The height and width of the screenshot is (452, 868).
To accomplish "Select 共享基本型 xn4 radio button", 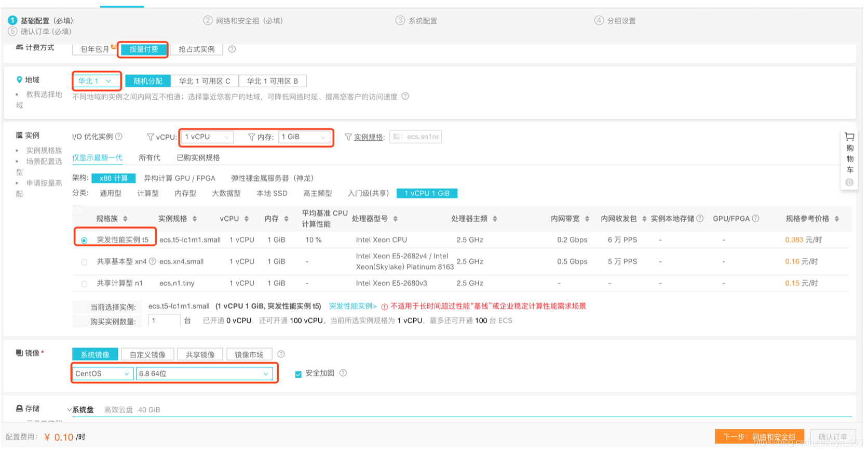I will [x=84, y=262].
